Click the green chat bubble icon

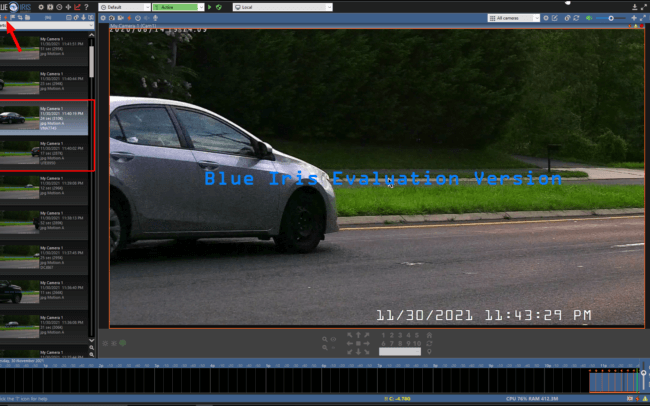[123, 343]
